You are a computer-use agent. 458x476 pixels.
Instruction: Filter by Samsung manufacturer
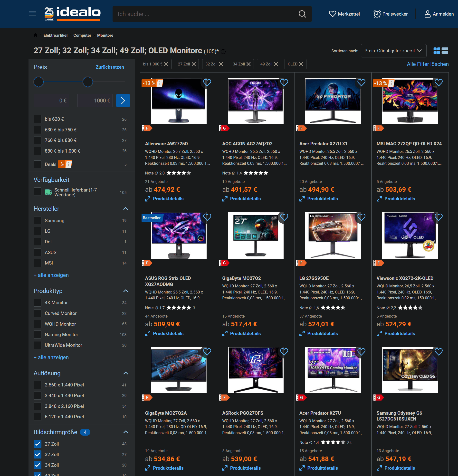[38, 220]
